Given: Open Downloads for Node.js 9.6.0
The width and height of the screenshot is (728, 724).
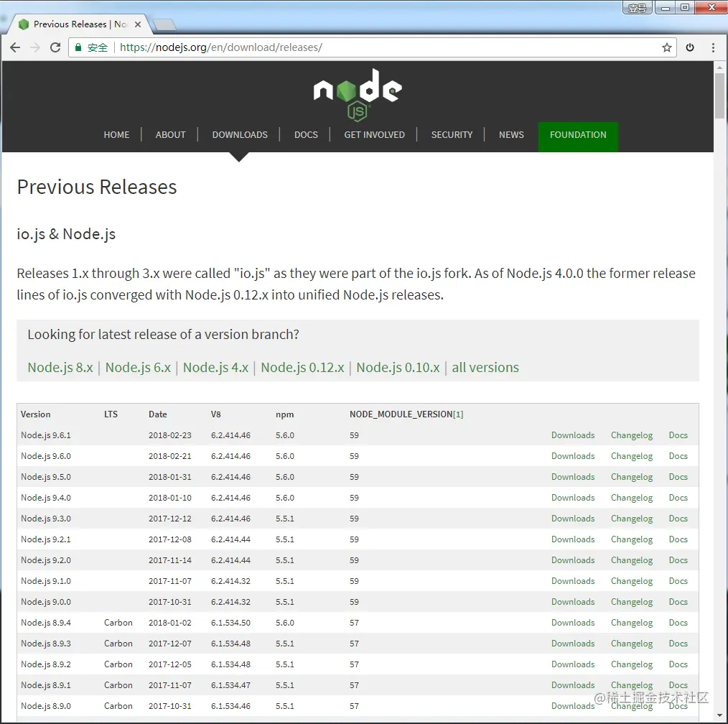Looking at the screenshot, I should click(x=573, y=456).
